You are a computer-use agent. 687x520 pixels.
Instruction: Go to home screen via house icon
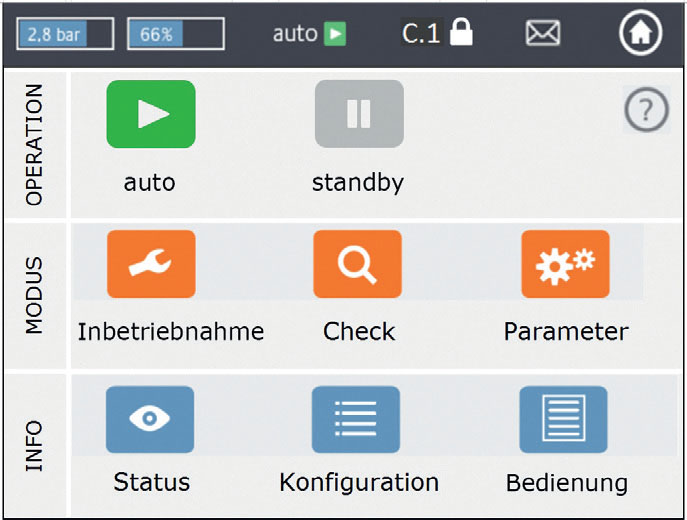point(641,33)
